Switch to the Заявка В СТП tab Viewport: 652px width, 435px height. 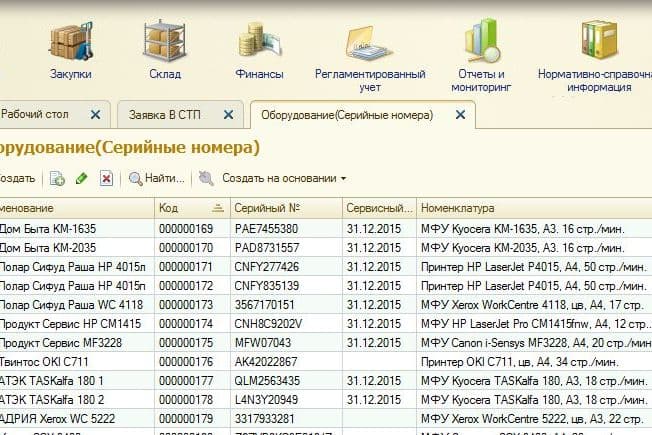tap(165, 114)
